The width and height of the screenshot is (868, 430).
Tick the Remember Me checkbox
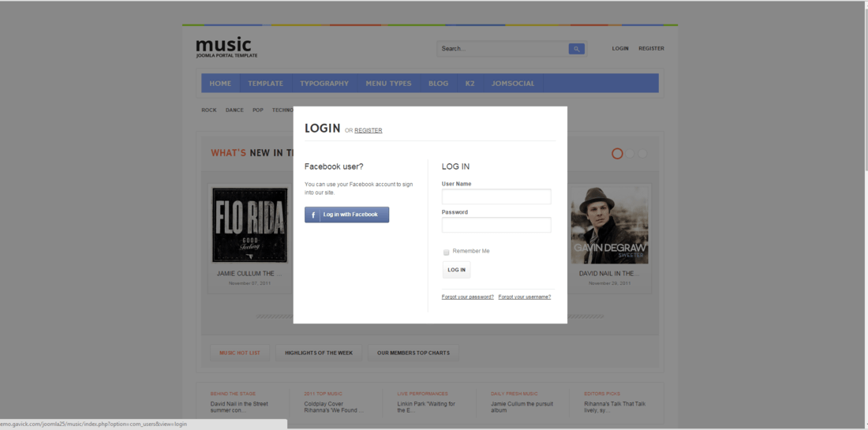click(446, 252)
